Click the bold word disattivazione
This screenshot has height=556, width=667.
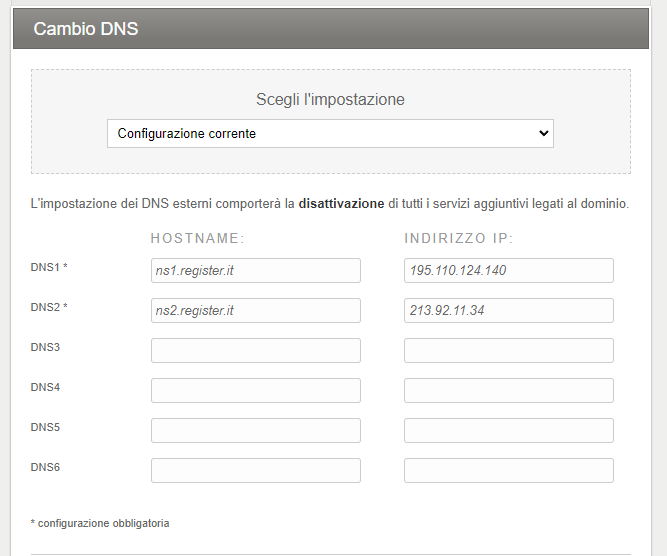341,204
